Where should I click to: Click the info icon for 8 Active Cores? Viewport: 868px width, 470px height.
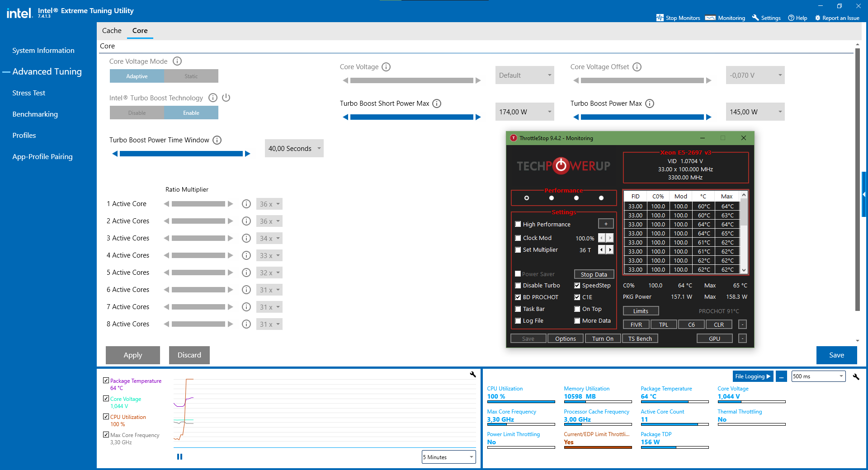point(246,324)
